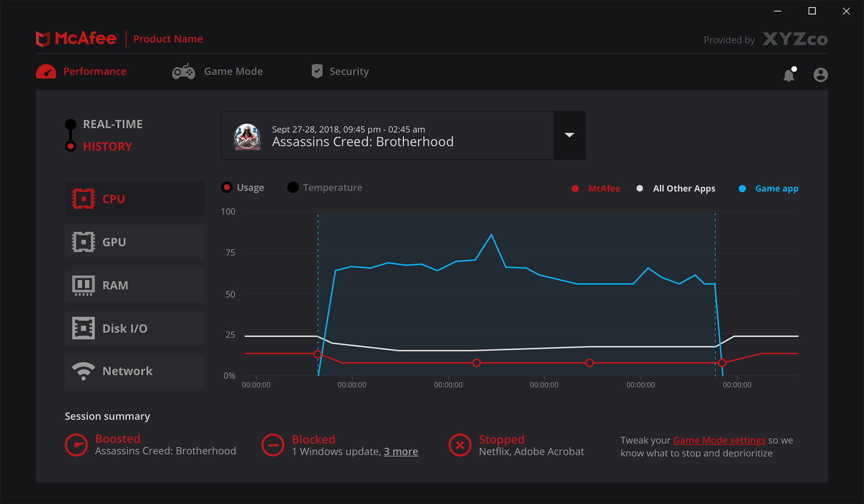The width and height of the screenshot is (864, 504).
Task: Maximize the McAfee window
Action: [x=812, y=11]
